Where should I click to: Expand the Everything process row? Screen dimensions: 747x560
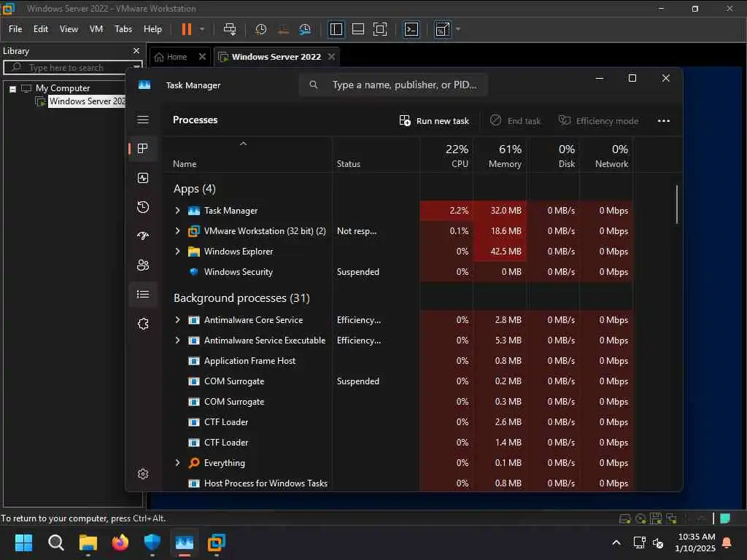[x=178, y=463]
